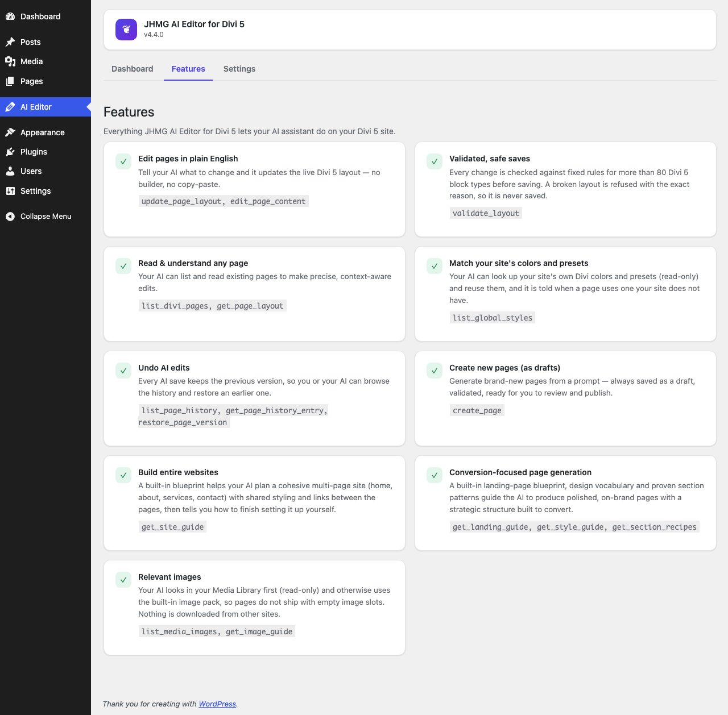The height and width of the screenshot is (715, 728).
Task: Open the Dashboard tab in plugin
Action: pyautogui.click(x=133, y=69)
